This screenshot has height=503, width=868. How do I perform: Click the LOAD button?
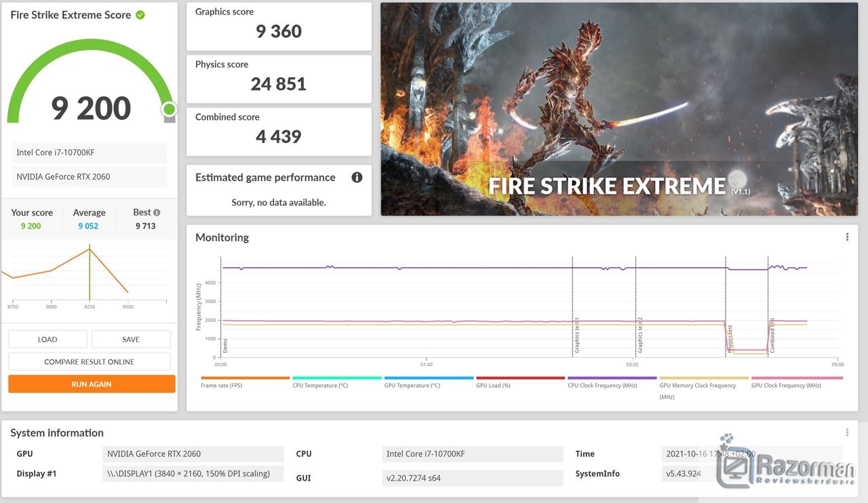pyautogui.click(x=47, y=339)
